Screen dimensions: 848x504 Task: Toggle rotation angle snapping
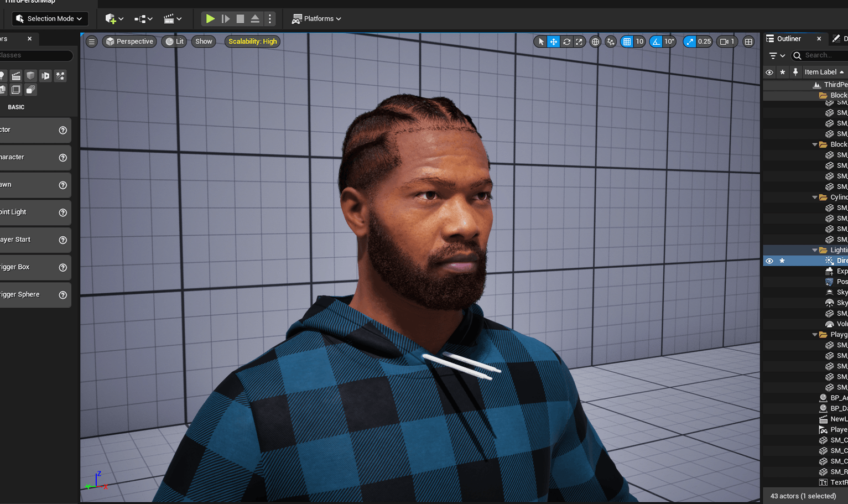click(656, 41)
